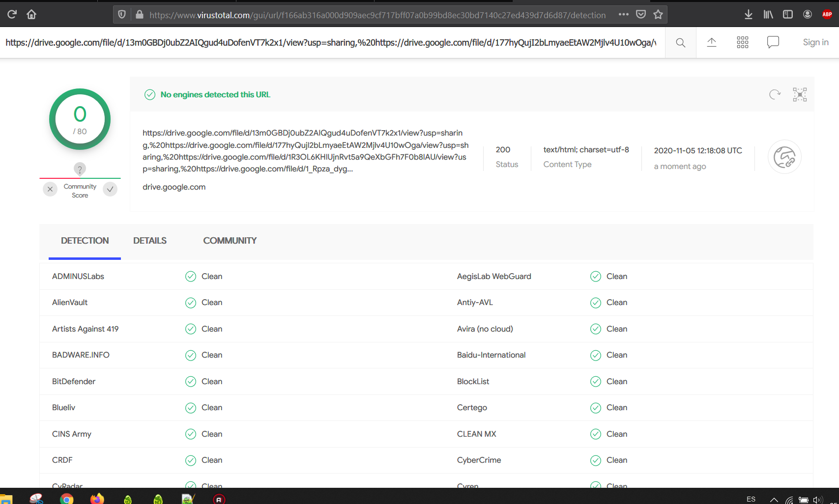Click the browser address bar URL
This screenshot has width=839, height=504.
(x=377, y=15)
